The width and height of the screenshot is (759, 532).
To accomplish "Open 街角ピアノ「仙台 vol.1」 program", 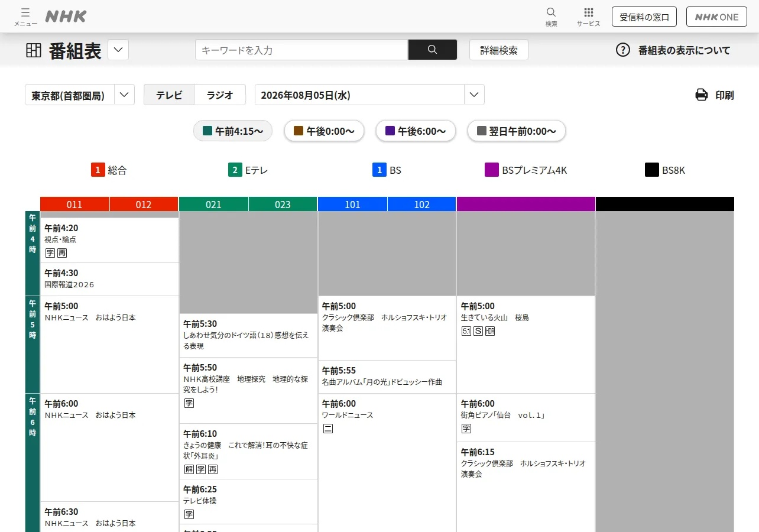I will (x=526, y=418).
